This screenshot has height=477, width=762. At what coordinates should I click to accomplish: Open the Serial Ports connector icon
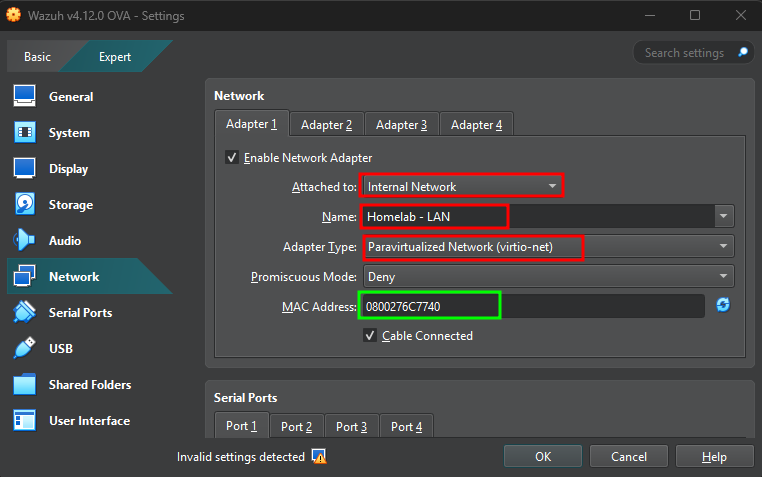pyautogui.click(x=24, y=312)
